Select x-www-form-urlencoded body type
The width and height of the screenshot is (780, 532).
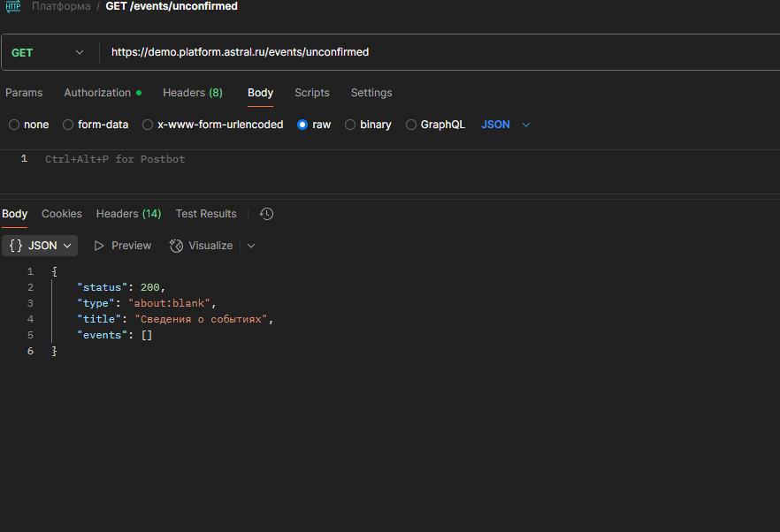click(x=148, y=125)
